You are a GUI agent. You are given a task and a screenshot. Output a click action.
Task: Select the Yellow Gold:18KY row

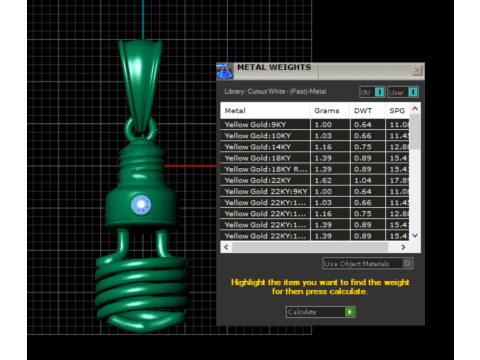(x=315, y=158)
